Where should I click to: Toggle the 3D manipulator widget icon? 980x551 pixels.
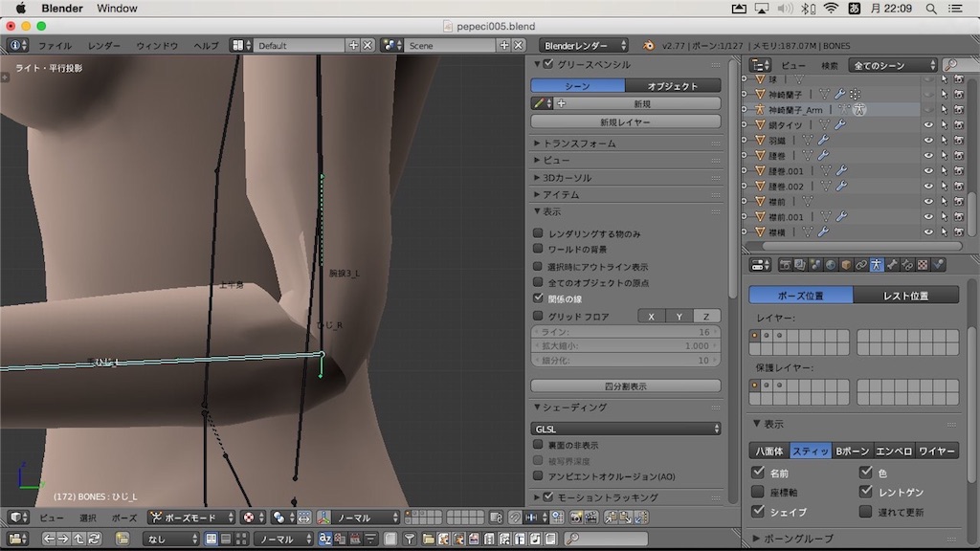pyautogui.click(x=323, y=518)
